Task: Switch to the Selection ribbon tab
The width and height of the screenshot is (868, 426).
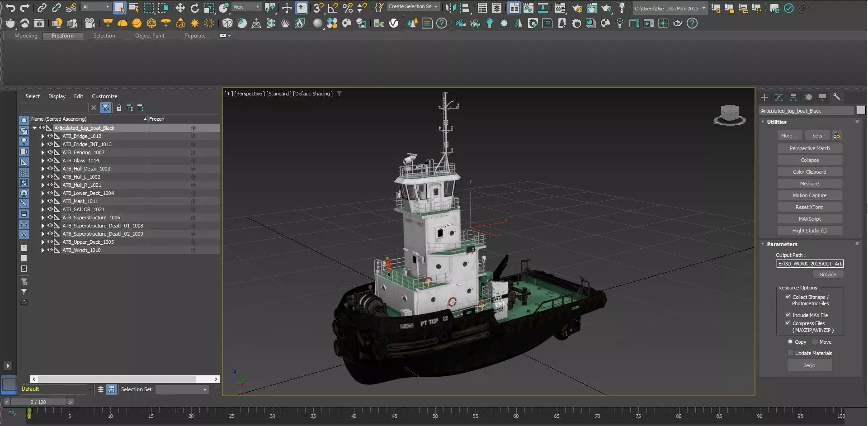Action: [104, 36]
